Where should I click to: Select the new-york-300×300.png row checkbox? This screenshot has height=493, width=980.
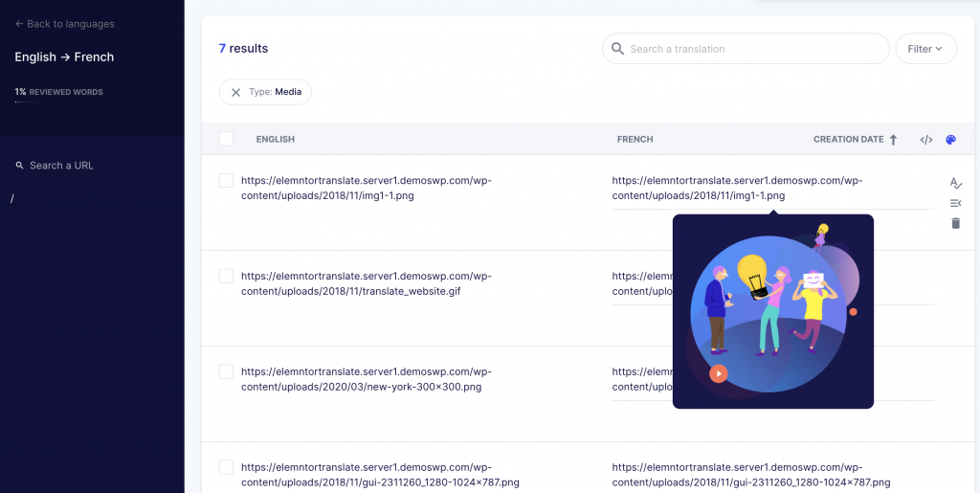tap(226, 371)
